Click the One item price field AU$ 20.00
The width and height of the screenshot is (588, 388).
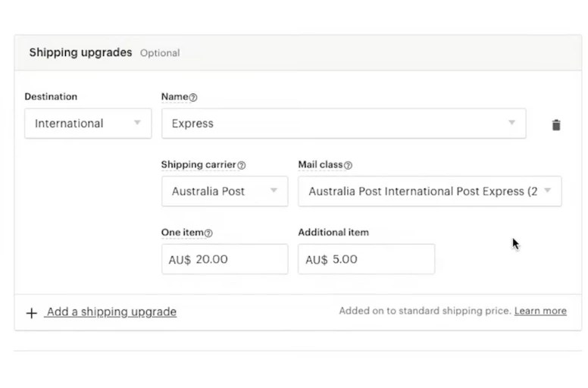pyautogui.click(x=224, y=259)
